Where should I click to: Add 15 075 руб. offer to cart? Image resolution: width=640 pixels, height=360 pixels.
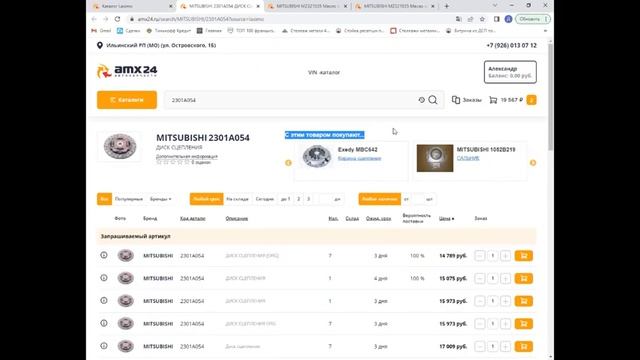click(x=524, y=278)
